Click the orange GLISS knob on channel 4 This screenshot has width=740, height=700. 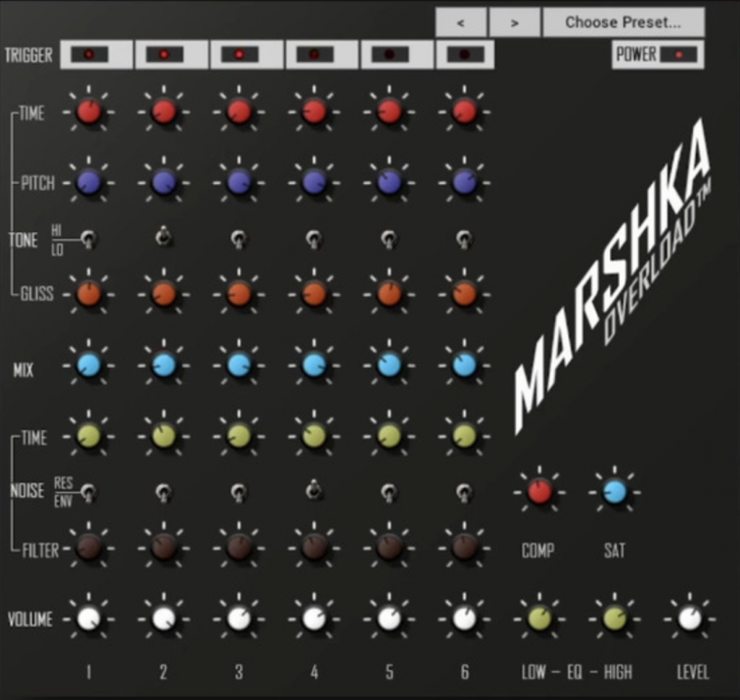tap(314, 294)
